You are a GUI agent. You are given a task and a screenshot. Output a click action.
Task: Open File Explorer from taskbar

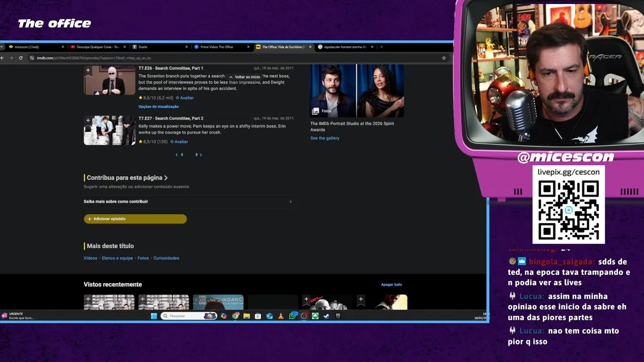[x=247, y=316]
